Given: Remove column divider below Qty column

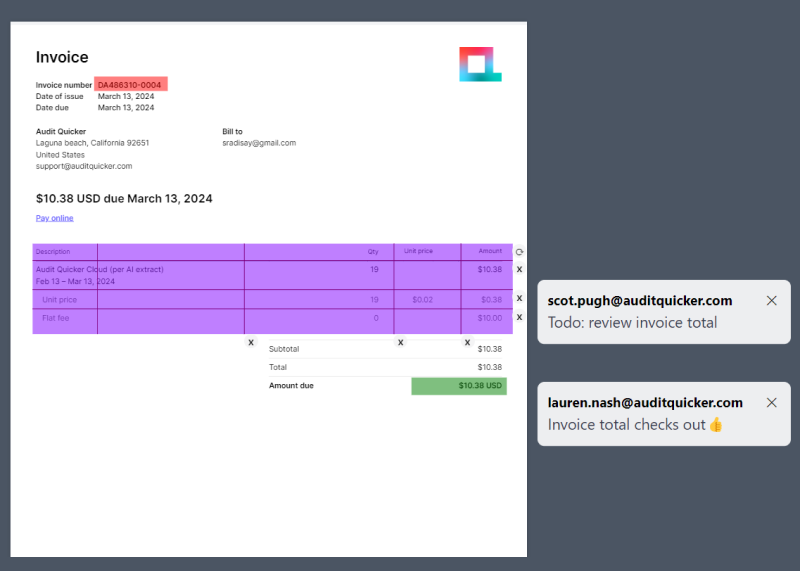Looking at the screenshot, I should tap(401, 342).
